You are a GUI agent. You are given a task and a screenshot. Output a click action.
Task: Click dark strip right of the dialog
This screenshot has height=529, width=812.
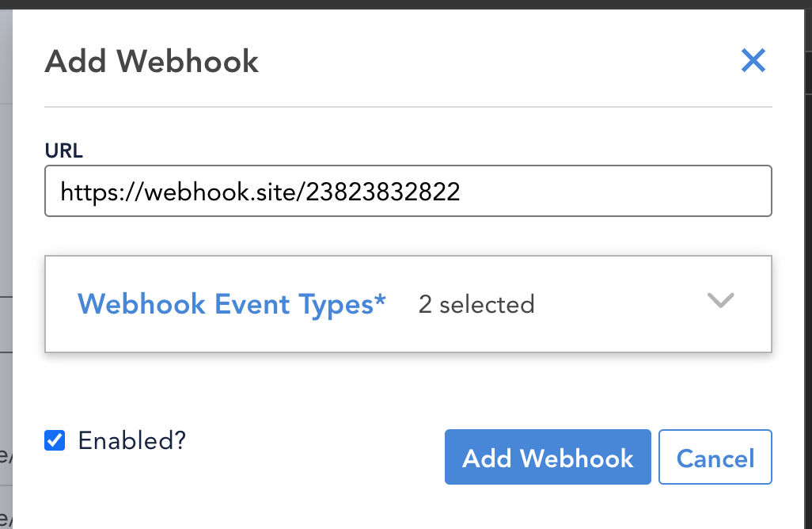click(808, 259)
